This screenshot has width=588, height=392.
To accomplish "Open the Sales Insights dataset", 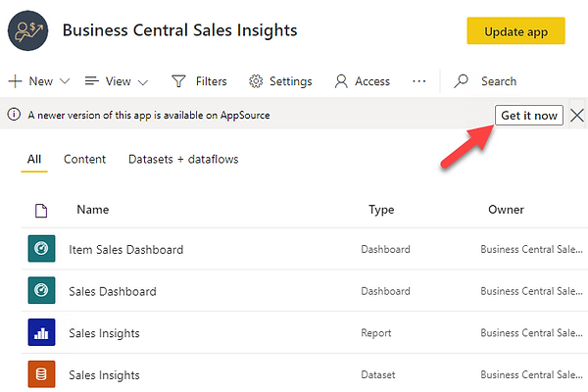I will point(104,375).
